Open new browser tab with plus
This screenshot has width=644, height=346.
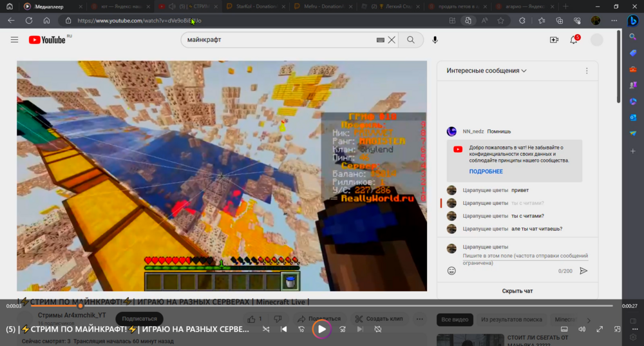(565, 6)
